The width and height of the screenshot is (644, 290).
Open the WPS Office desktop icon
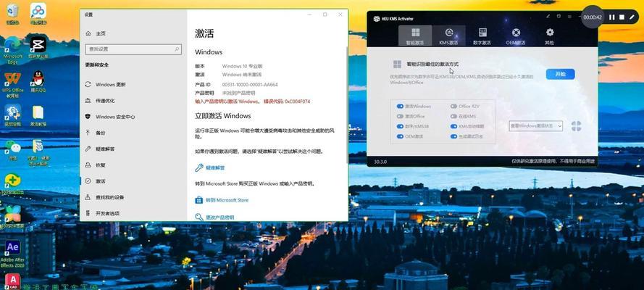coord(13,85)
